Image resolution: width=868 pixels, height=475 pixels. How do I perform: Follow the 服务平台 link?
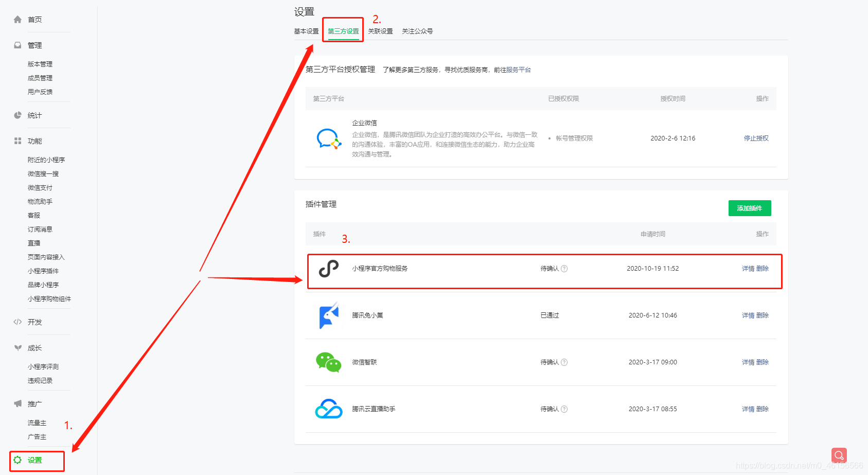click(519, 70)
